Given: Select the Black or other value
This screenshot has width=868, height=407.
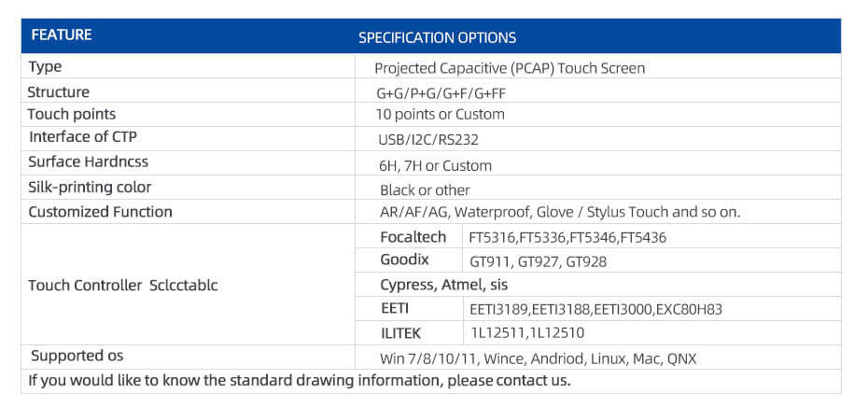Looking at the screenshot, I should tap(426, 190).
